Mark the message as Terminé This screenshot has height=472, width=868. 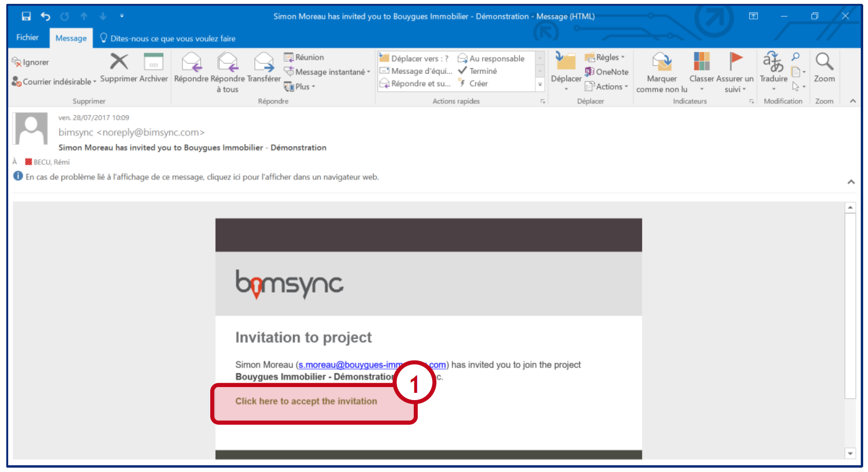tap(477, 71)
